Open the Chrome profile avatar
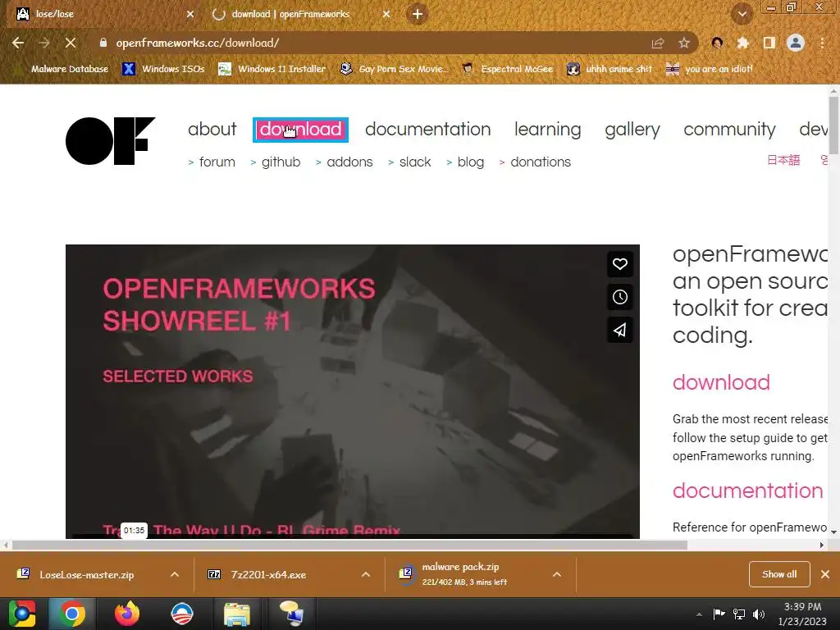Screen dimensions: 840x630 [x=796, y=43]
